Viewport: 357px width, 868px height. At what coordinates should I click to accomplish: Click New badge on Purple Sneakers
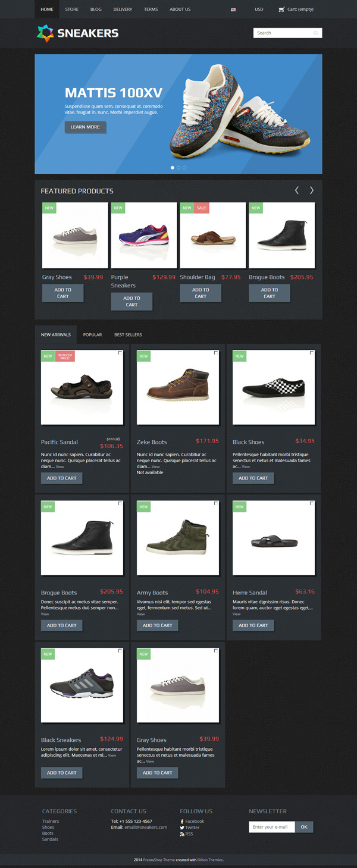[x=118, y=208]
